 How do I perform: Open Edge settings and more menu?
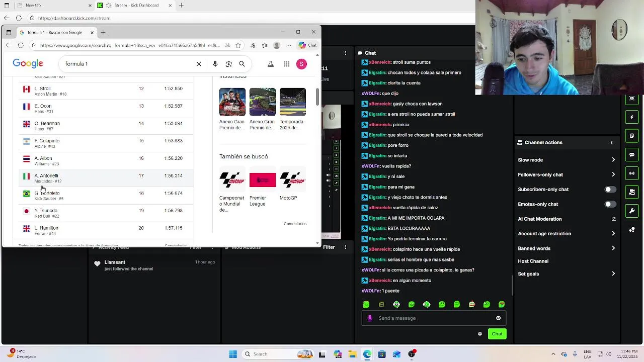coord(289,45)
